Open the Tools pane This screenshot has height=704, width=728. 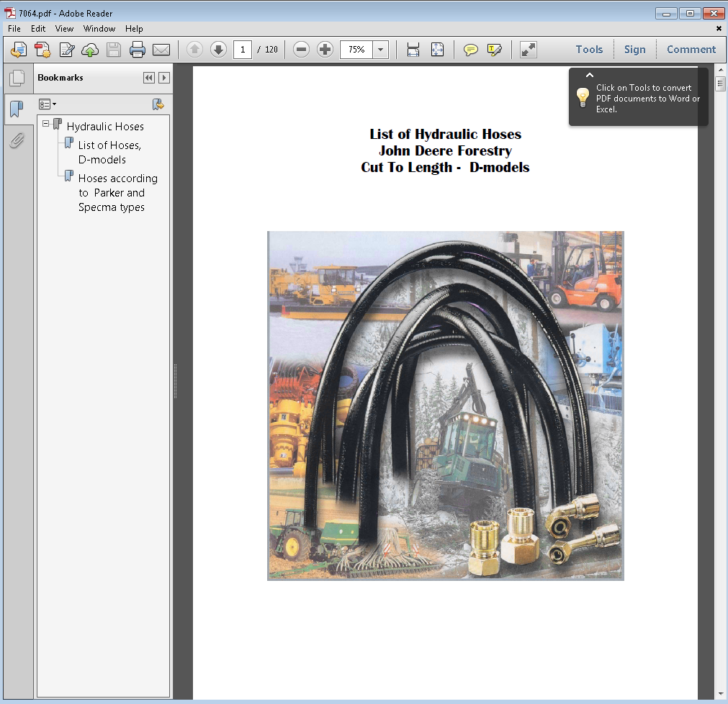[x=589, y=49]
